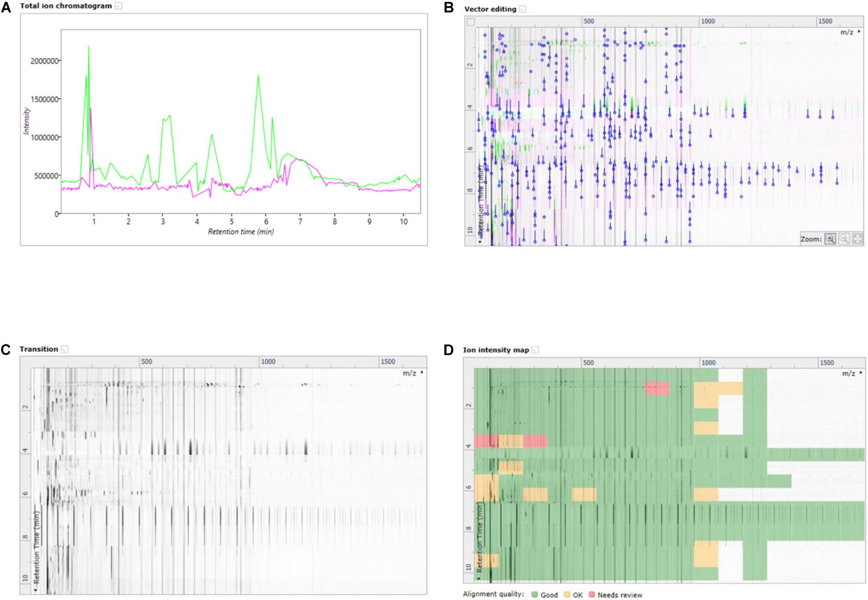Click the 'Alignment quality:' label

(x=494, y=594)
